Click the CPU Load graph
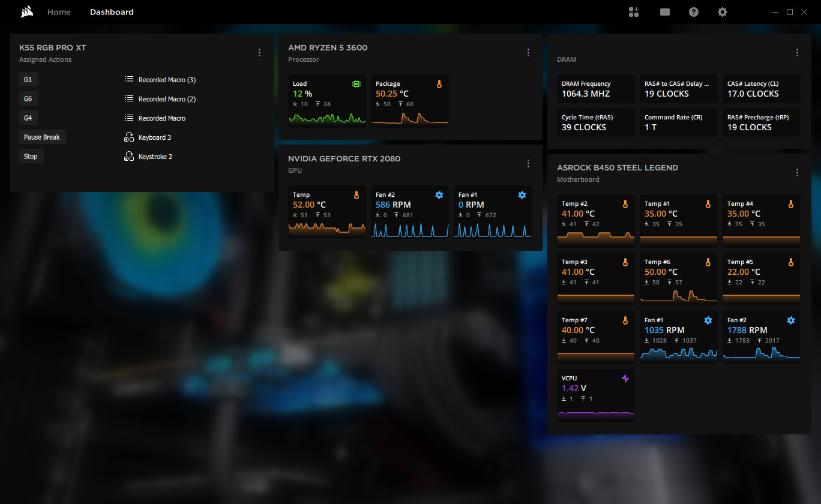Viewport: 821px width, 504px height. point(327,118)
